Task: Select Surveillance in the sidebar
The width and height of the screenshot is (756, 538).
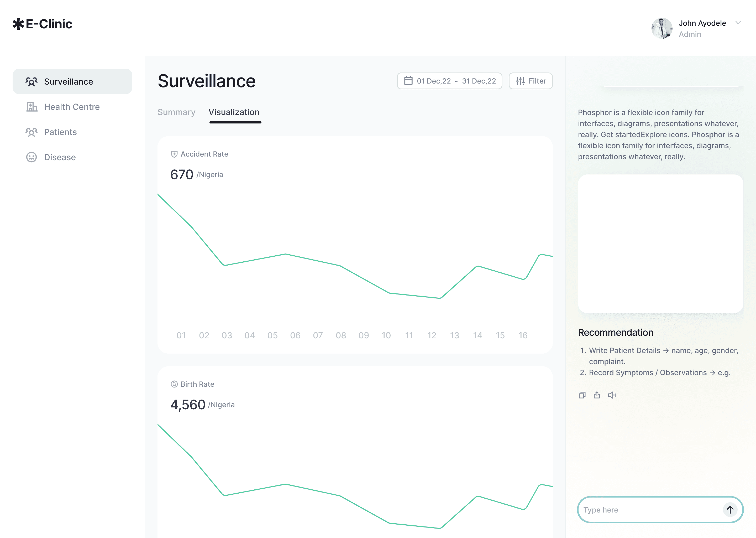Action: click(x=69, y=82)
